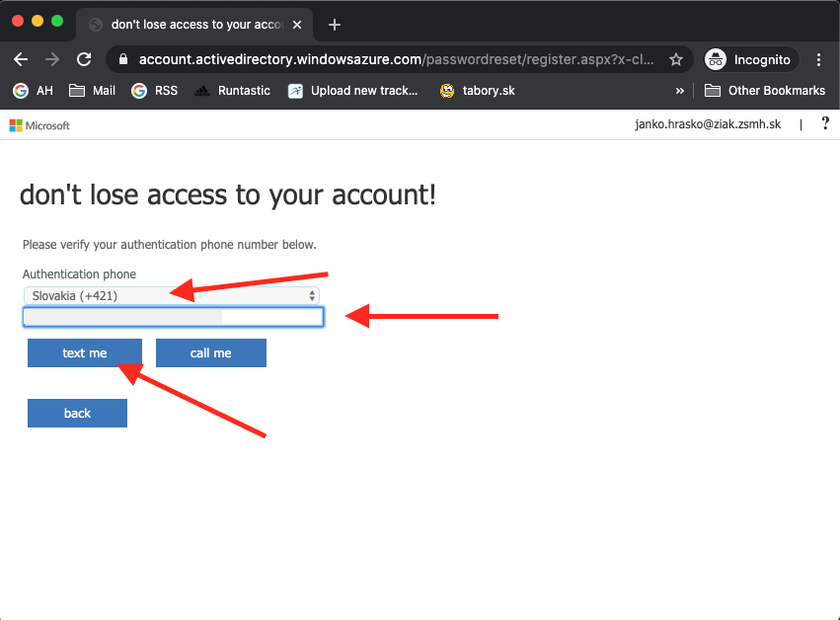The height and width of the screenshot is (620, 840).
Task: Expand the Slovakia (+421) country dropdown
Action: click(x=172, y=295)
